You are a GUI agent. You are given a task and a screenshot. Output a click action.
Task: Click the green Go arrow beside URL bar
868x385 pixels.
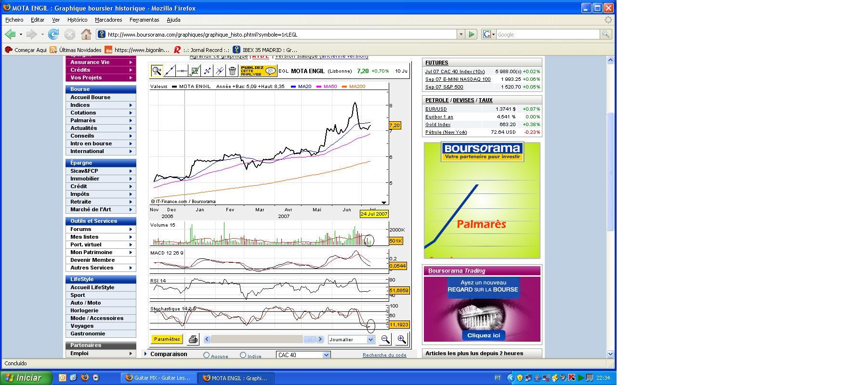pyautogui.click(x=472, y=34)
